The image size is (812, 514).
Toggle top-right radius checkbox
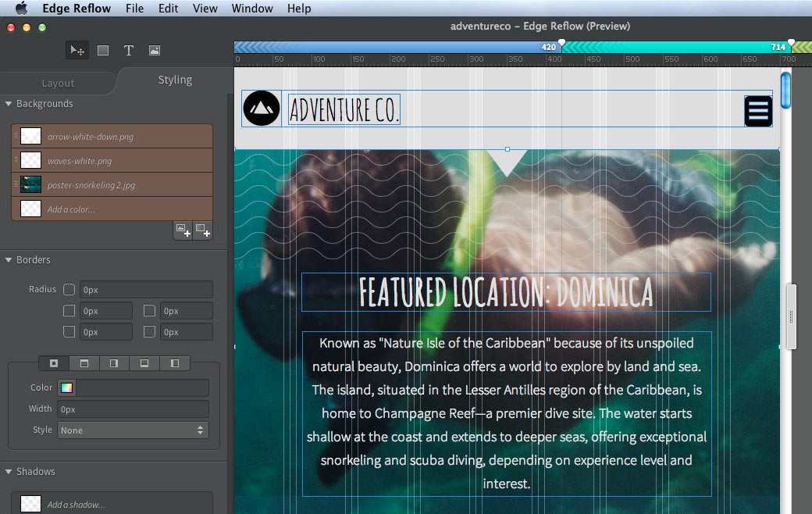pos(149,310)
